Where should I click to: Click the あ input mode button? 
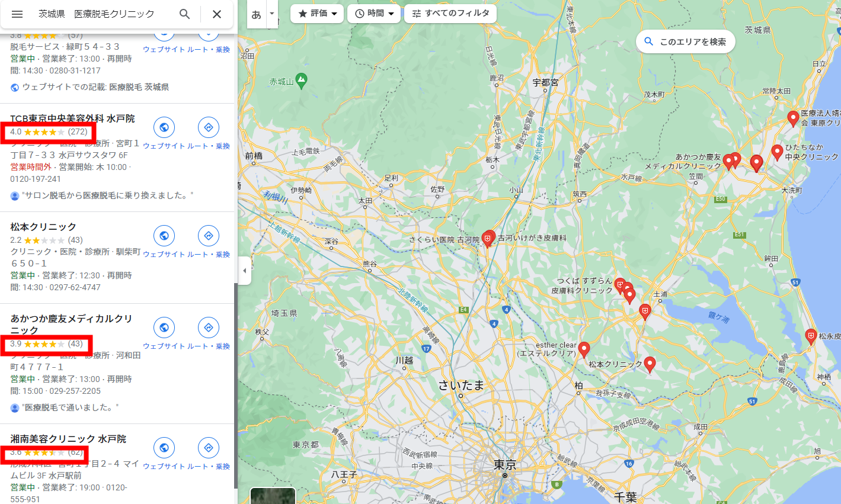pyautogui.click(x=256, y=15)
